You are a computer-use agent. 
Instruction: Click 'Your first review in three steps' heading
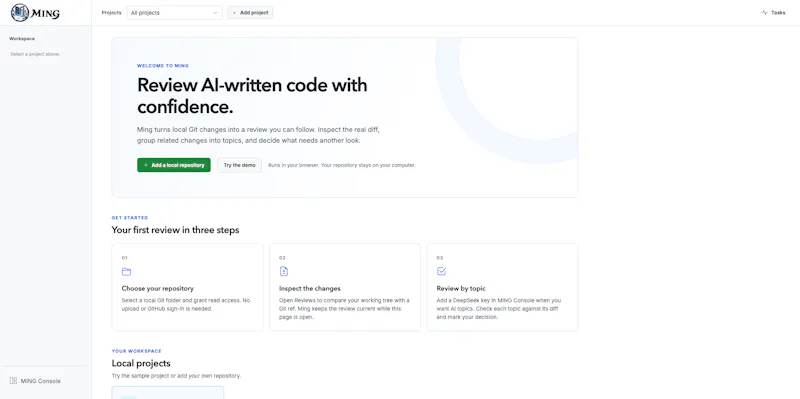point(176,230)
